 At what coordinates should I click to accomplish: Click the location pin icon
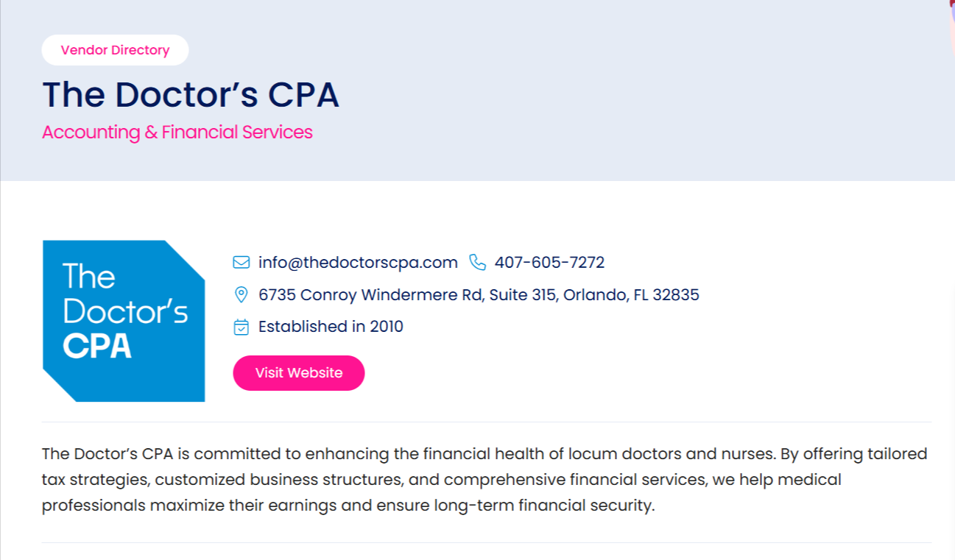(x=241, y=295)
